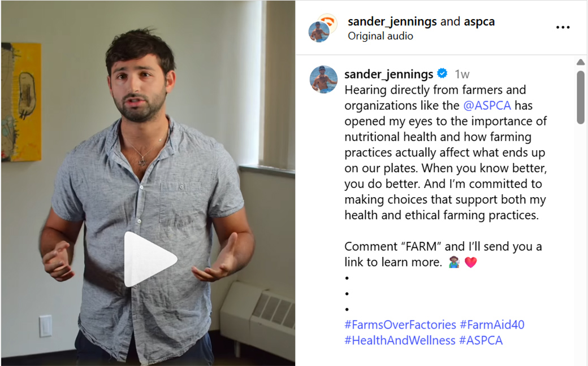The height and width of the screenshot is (366, 588).
Task: Click the profile picture beside the caption
Action: click(323, 79)
